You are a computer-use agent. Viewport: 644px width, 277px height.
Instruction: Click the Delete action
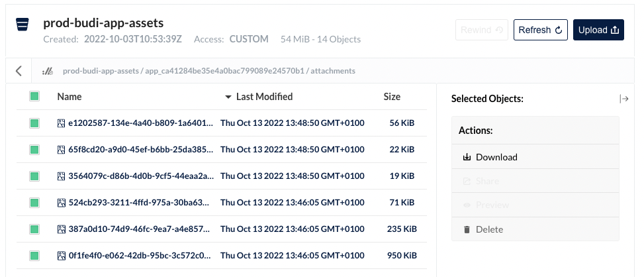pos(535,229)
